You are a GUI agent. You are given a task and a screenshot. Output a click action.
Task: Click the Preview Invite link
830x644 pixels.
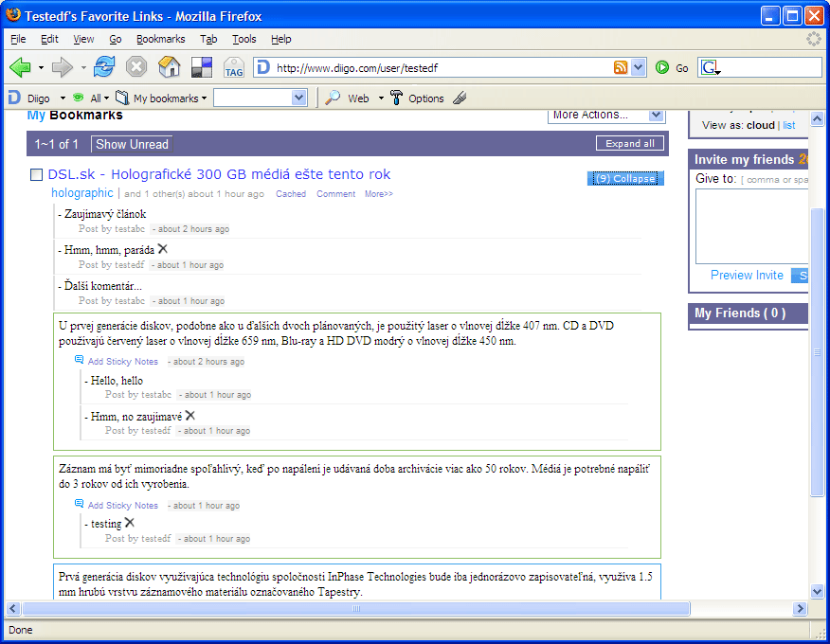pos(747,276)
